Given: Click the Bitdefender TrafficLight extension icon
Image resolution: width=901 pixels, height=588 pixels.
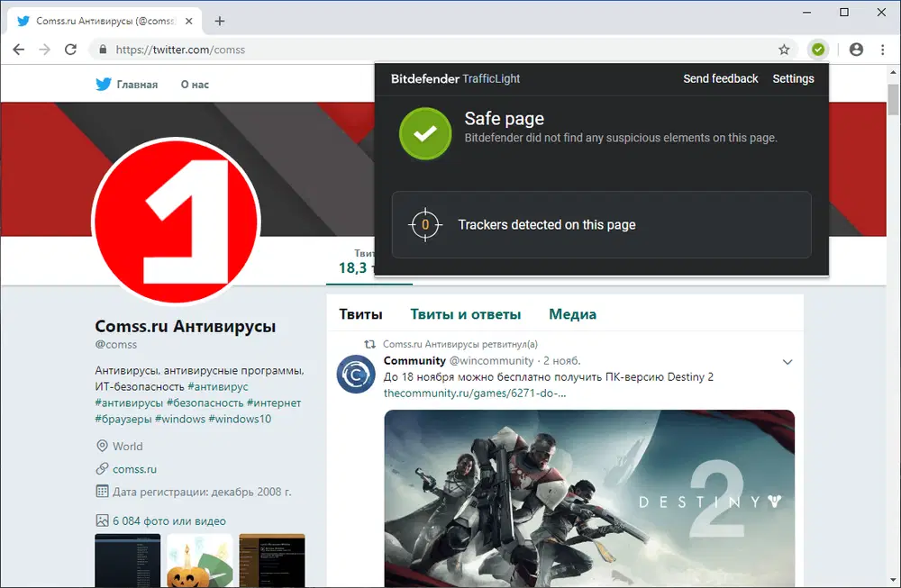Looking at the screenshot, I should click(818, 50).
